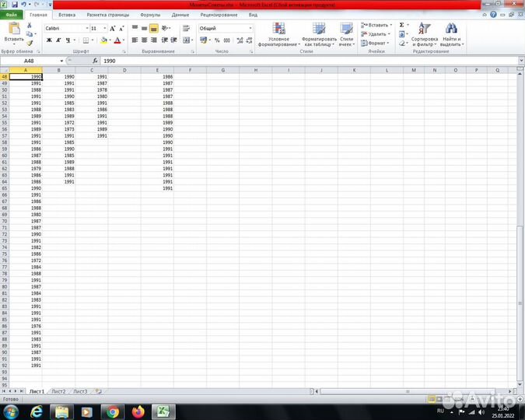Image resolution: width=525 pixels, height=420 pixels.
Task: Toggle italic (К) formatting
Action: coord(58,40)
